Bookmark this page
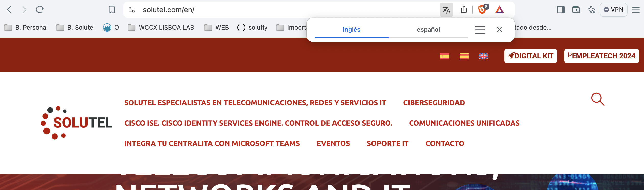 (x=112, y=10)
